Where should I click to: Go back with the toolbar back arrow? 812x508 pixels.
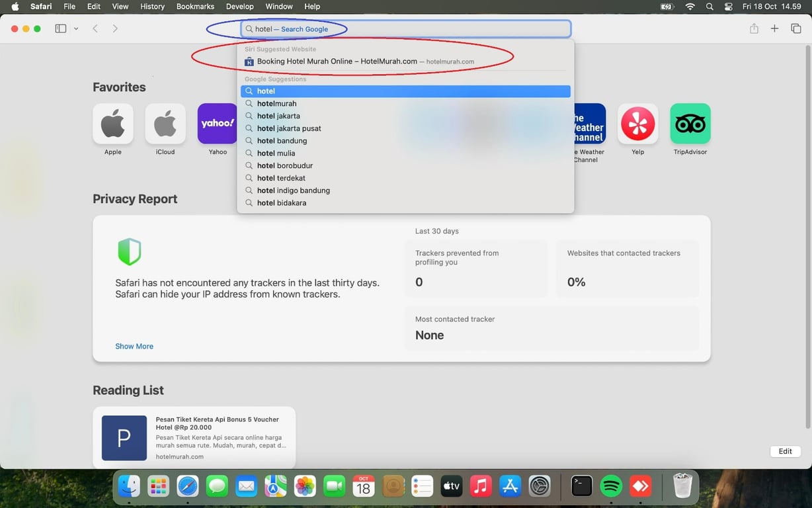pyautogui.click(x=95, y=29)
